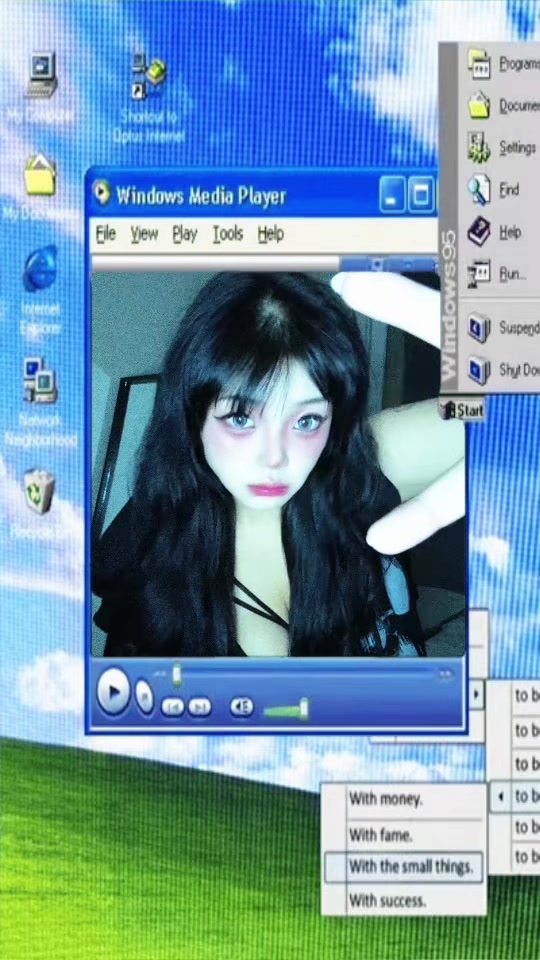
Task: Open the Shortcut to Optus Internet icon
Action: 149,75
